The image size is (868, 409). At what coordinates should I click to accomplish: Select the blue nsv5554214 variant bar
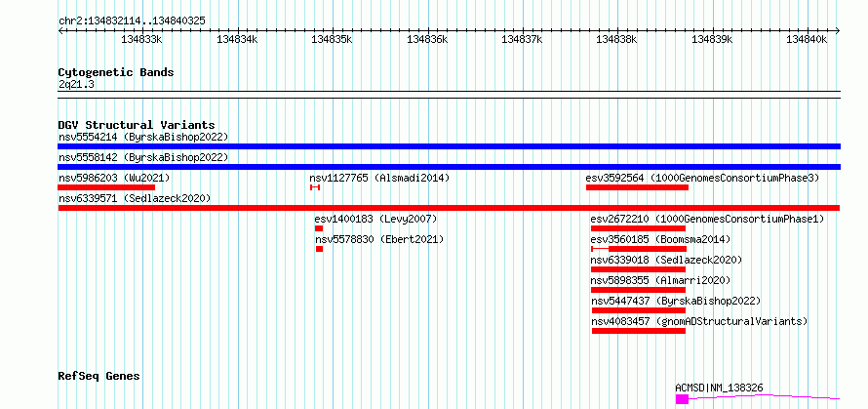click(x=449, y=146)
